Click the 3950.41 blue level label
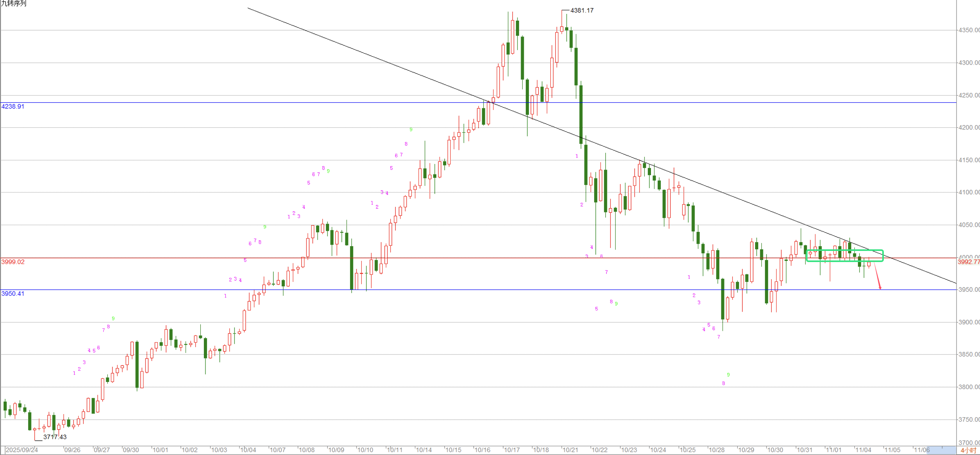 [13, 294]
